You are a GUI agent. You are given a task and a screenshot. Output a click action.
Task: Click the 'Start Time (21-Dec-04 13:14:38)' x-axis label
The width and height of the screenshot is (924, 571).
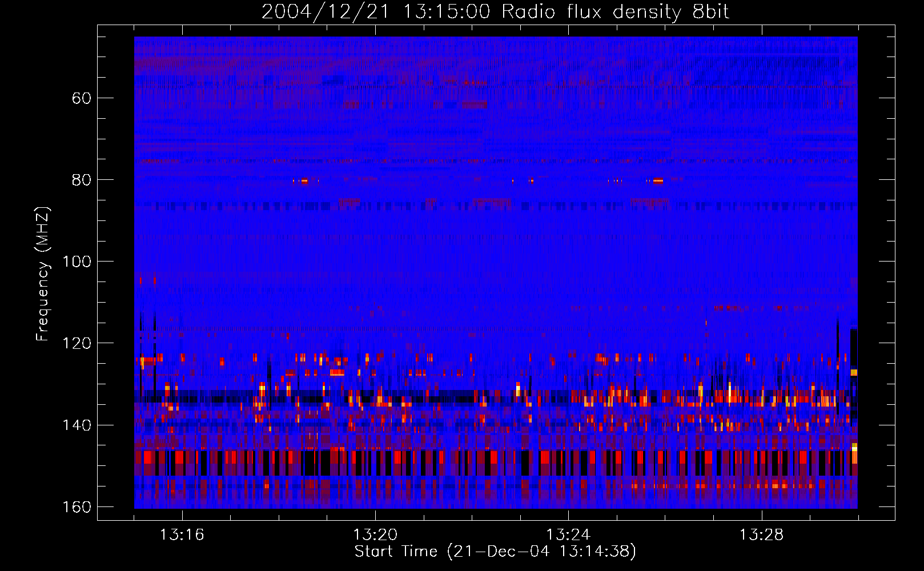tap(495, 552)
